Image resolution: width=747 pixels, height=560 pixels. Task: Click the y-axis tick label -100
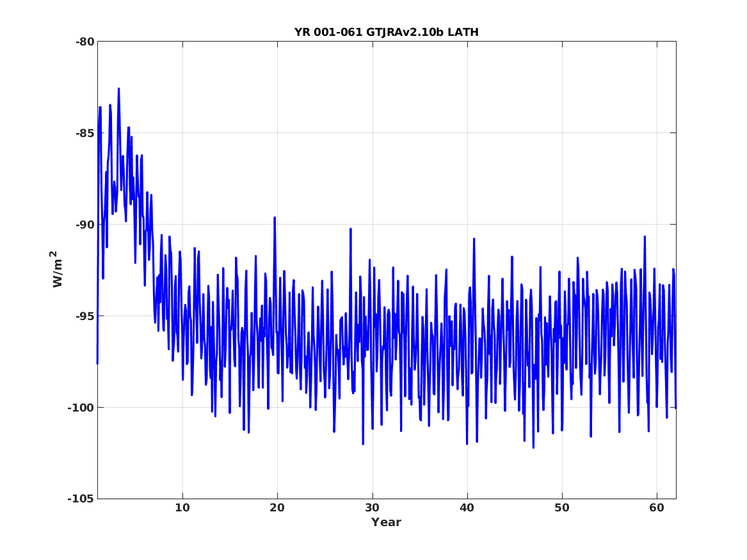tap(81, 408)
